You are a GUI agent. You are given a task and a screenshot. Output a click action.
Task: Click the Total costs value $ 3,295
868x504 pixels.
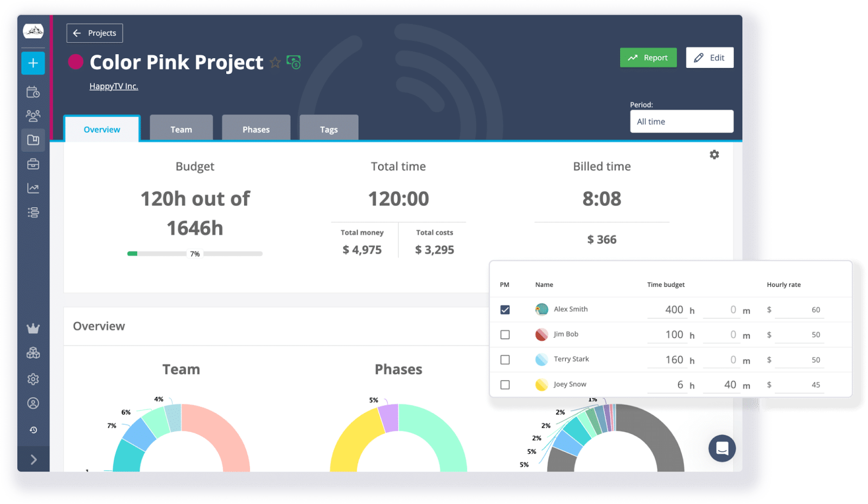coord(435,250)
